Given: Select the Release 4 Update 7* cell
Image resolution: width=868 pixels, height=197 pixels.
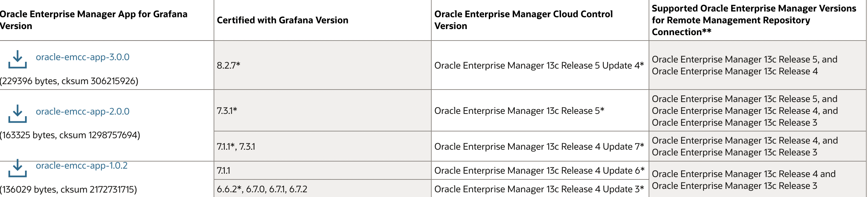Looking at the screenshot, I should (540, 146).
